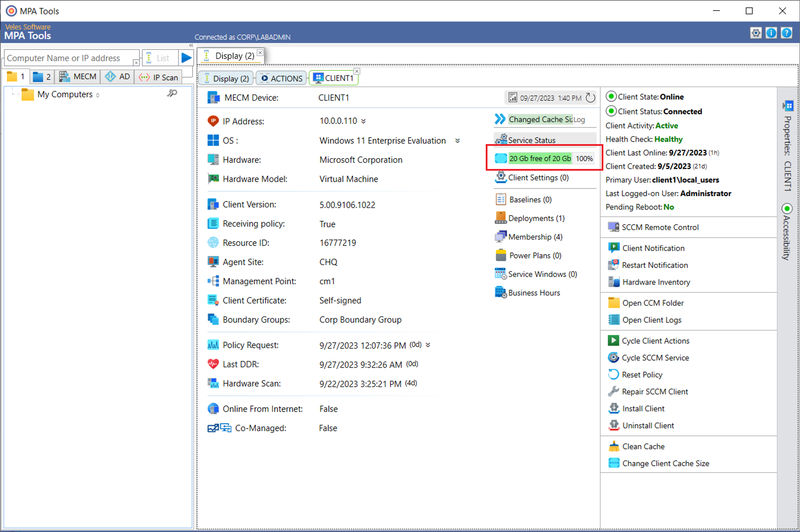Click the refresh icon next to date 09/27/2023
This screenshot has height=532, width=800.
tap(590, 98)
